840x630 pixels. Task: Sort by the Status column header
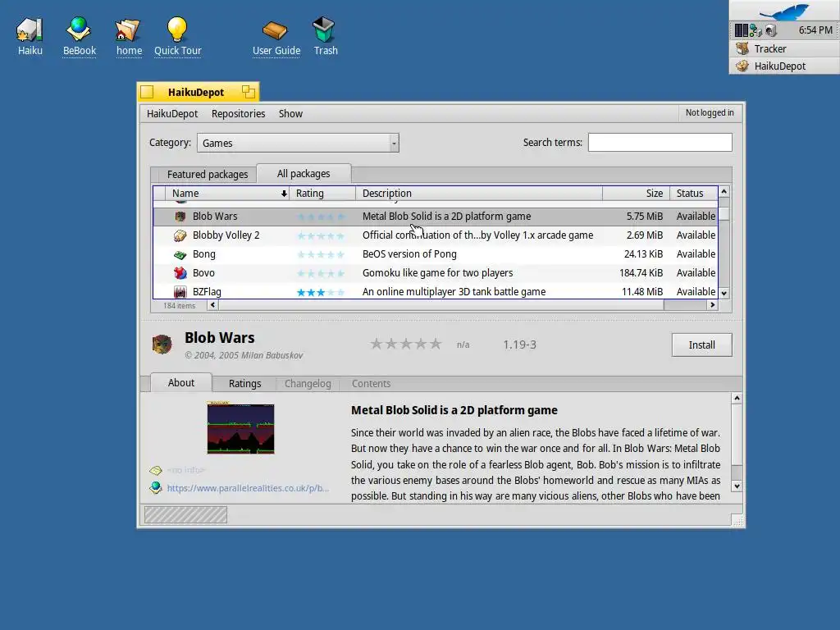pyautogui.click(x=694, y=194)
